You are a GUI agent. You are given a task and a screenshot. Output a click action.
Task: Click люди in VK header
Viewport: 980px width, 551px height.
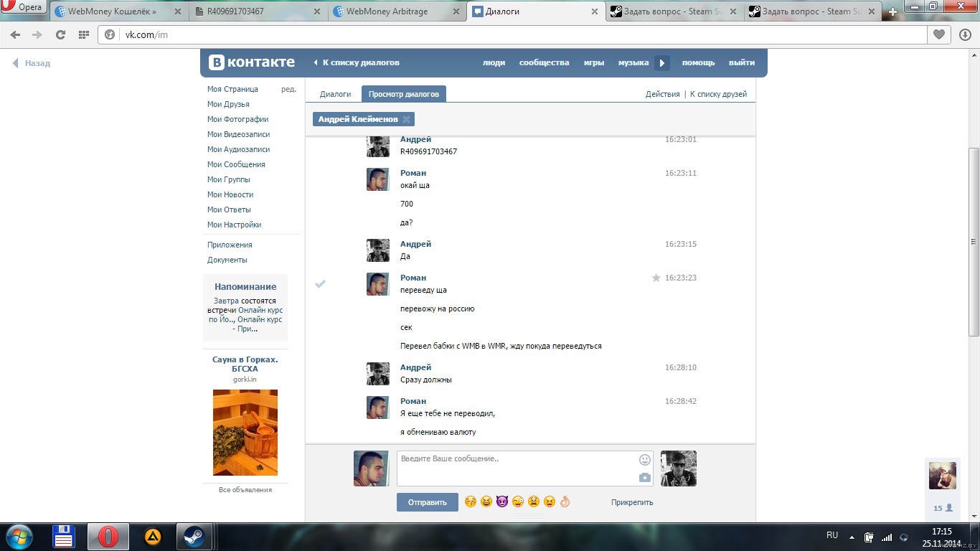[494, 62]
